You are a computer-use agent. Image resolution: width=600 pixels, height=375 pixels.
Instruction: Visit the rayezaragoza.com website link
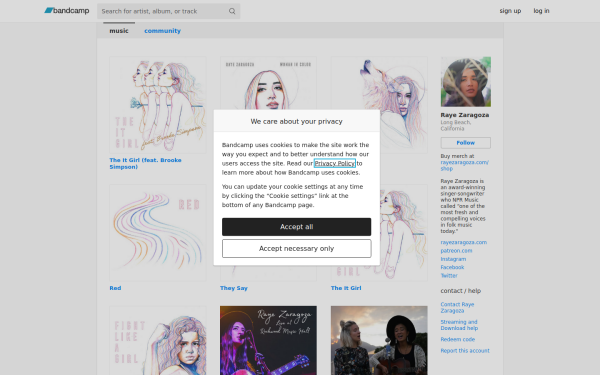(x=463, y=242)
